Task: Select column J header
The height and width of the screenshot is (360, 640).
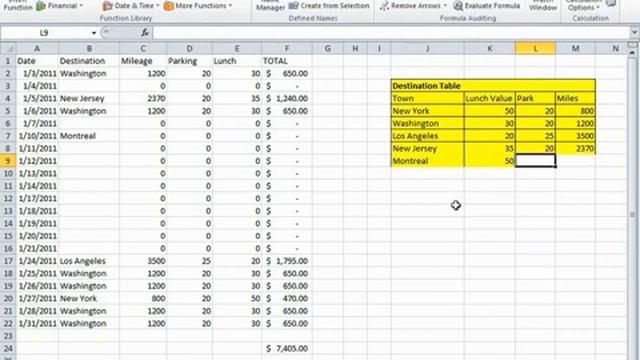Action: pos(427,49)
